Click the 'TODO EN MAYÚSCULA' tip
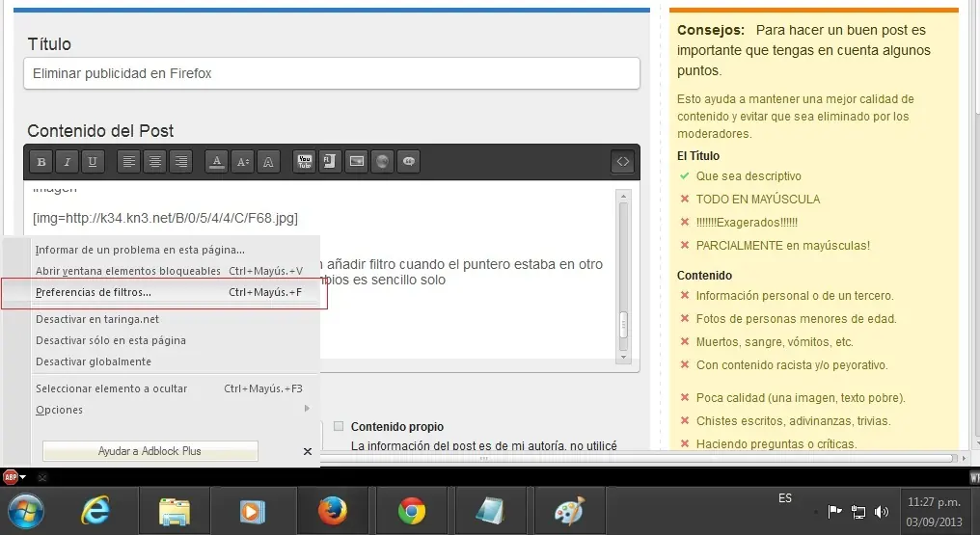The width and height of the screenshot is (980, 535). click(x=758, y=200)
